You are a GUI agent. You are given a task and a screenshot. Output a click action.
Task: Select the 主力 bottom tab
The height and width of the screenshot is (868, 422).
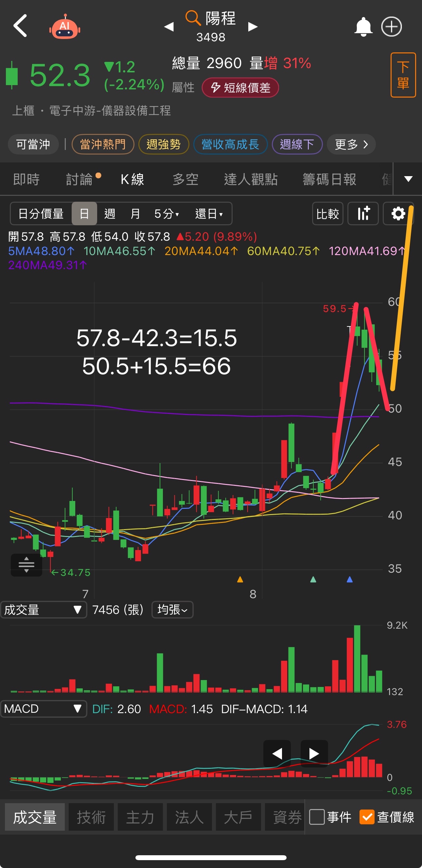point(140,817)
